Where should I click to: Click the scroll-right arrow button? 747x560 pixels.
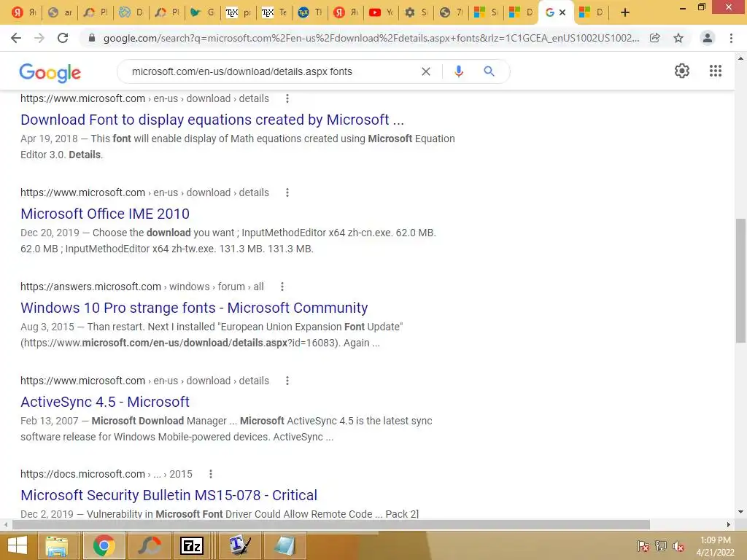729,525
